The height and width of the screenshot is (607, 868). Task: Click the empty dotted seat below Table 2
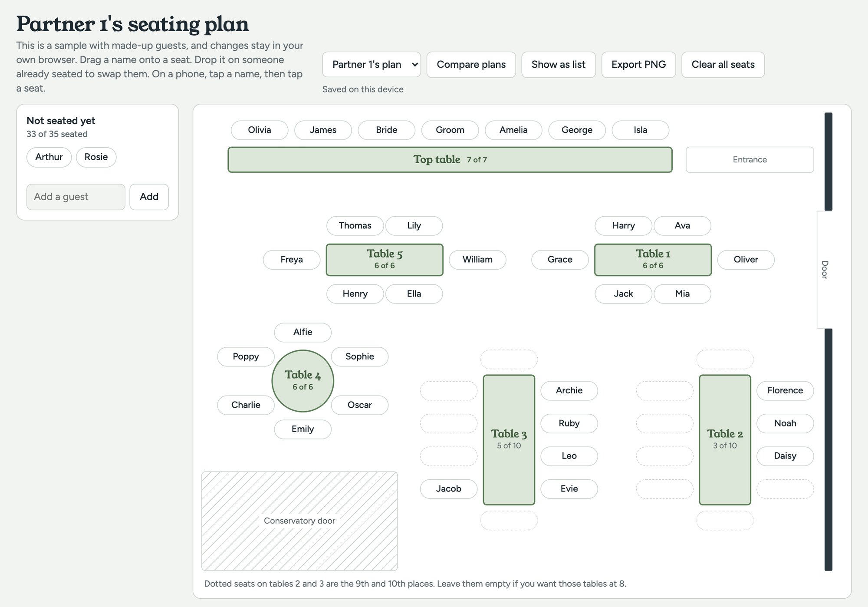click(x=725, y=520)
